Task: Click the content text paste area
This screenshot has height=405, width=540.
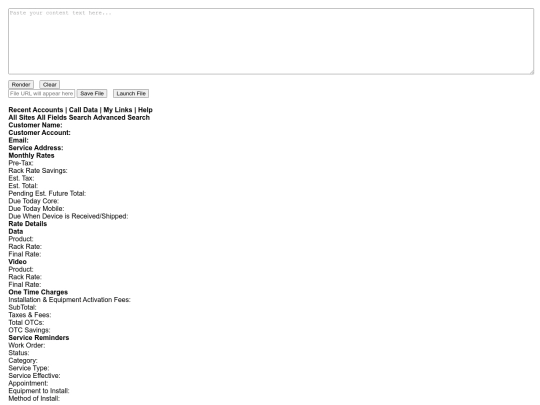Action: pos(271,41)
